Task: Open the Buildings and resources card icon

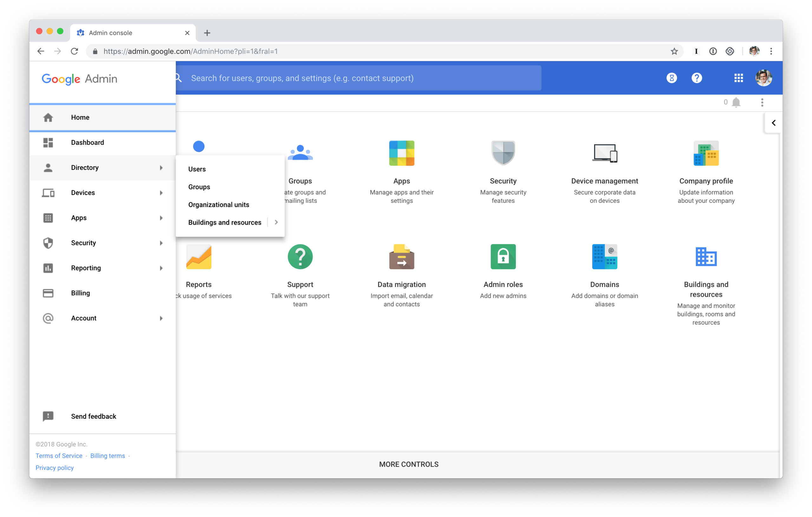Action: (x=706, y=257)
